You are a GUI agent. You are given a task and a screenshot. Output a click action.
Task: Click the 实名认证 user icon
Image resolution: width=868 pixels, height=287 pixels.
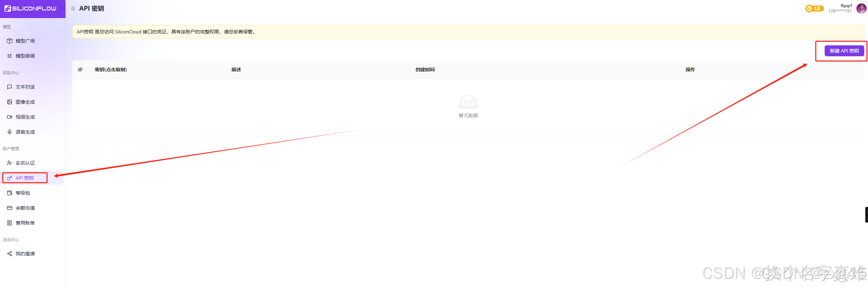tap(10, 163)
